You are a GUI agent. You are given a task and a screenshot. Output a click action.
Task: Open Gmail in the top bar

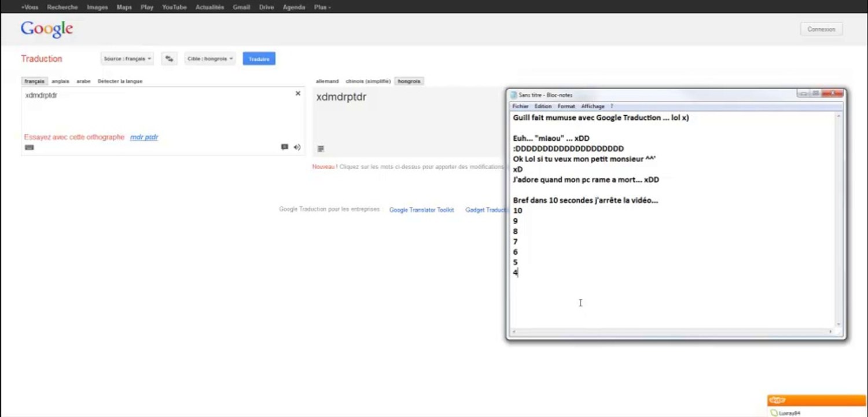click(241, 7)
